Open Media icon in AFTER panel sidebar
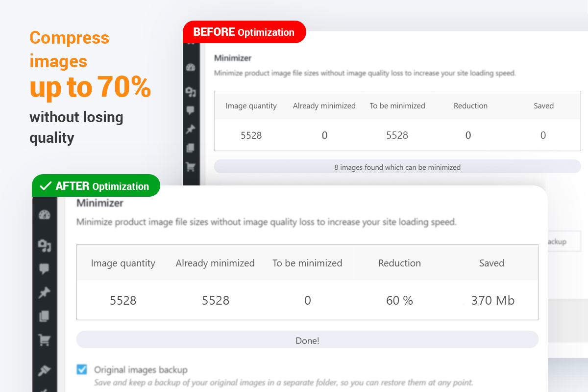The width and height of the screenshot is (588, 392). coord(45,245)
